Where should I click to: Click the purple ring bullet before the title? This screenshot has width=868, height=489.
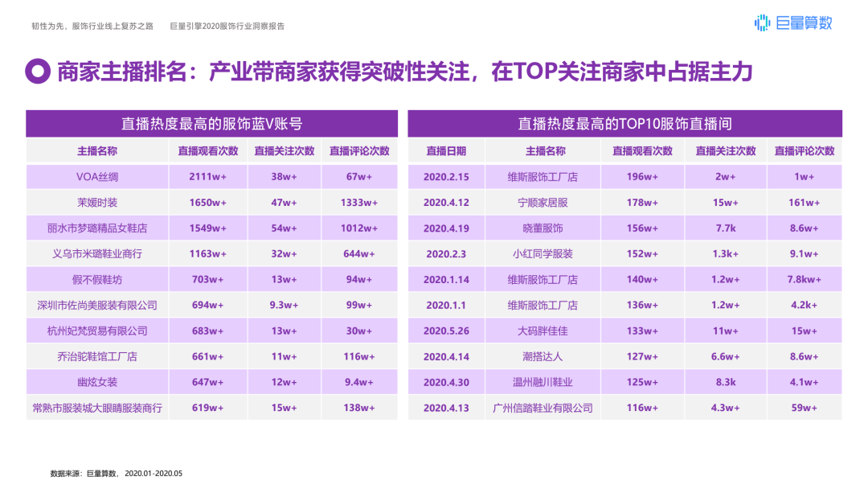click(38, 72)
